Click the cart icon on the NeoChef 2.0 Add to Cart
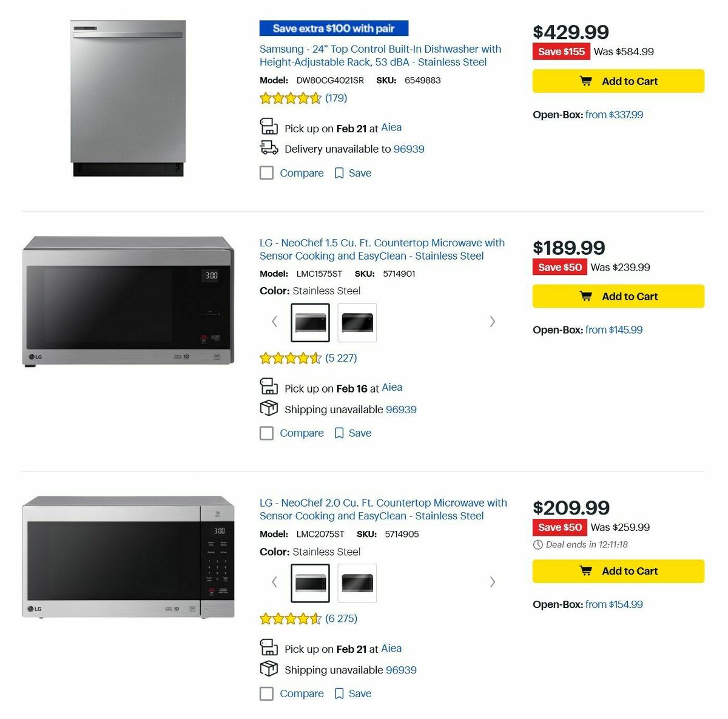 [587, 571]
